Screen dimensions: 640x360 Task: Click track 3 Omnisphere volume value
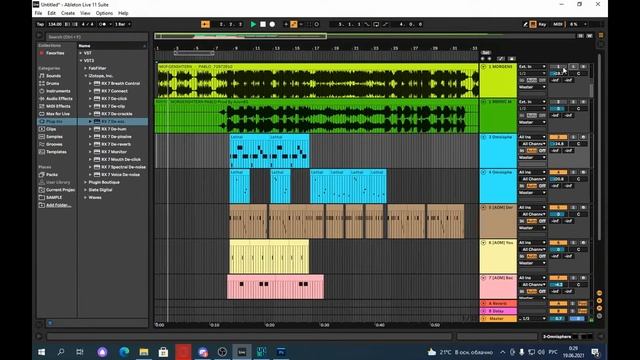click(558, 144)
